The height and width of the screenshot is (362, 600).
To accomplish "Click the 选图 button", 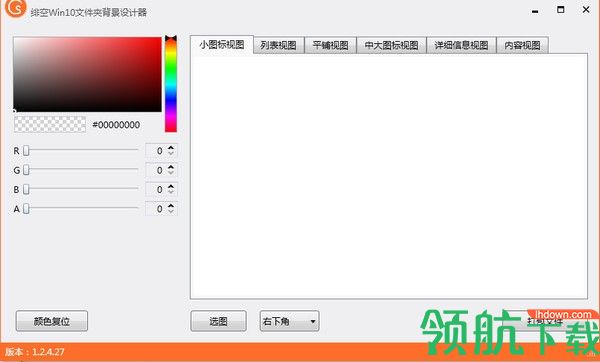I will (x=218, y=321).
